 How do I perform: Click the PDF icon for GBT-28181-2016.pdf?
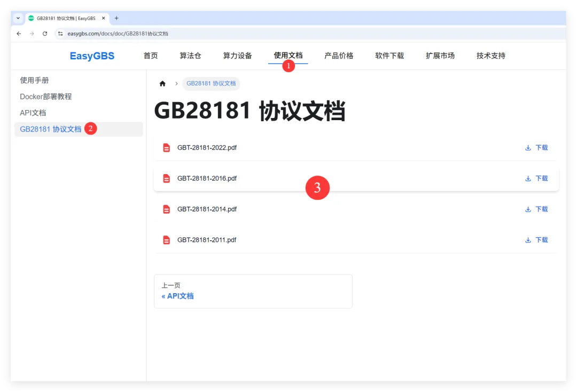[x=166, y=178]
